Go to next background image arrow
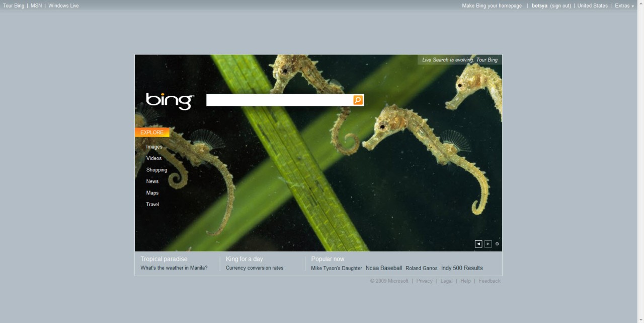Image resolution: width=644 pixels, height=323 pixels. click(x=488, y=243)
